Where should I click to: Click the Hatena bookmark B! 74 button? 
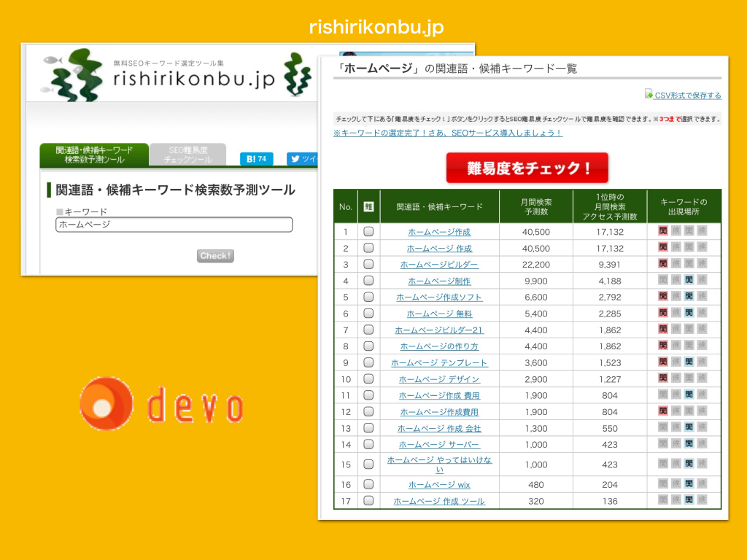(x=256, y=158)
